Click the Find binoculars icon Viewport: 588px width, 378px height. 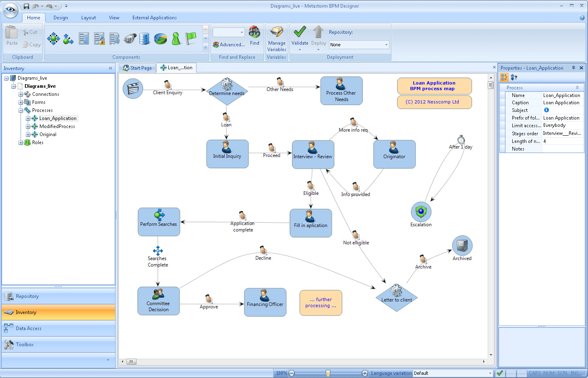(254, 32)
